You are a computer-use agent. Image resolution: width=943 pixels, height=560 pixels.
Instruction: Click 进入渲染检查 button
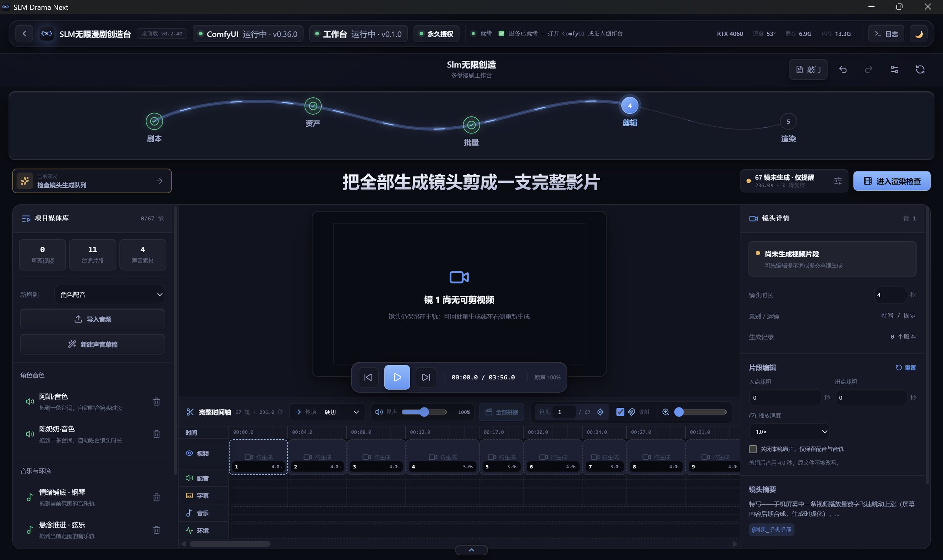point(892,181)
